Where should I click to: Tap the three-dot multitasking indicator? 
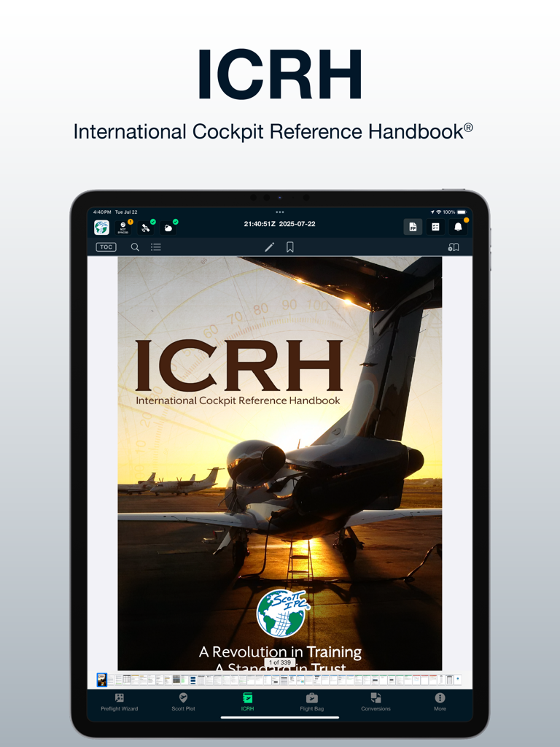click(280, 212)
